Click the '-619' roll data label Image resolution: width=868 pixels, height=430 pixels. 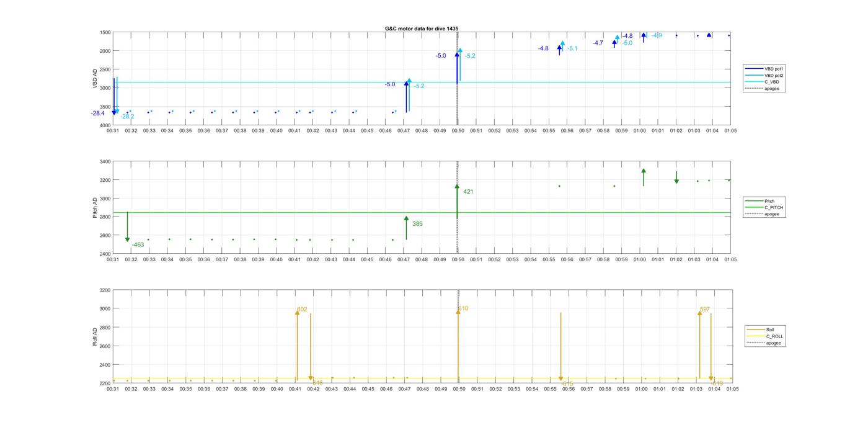point(717,383)
